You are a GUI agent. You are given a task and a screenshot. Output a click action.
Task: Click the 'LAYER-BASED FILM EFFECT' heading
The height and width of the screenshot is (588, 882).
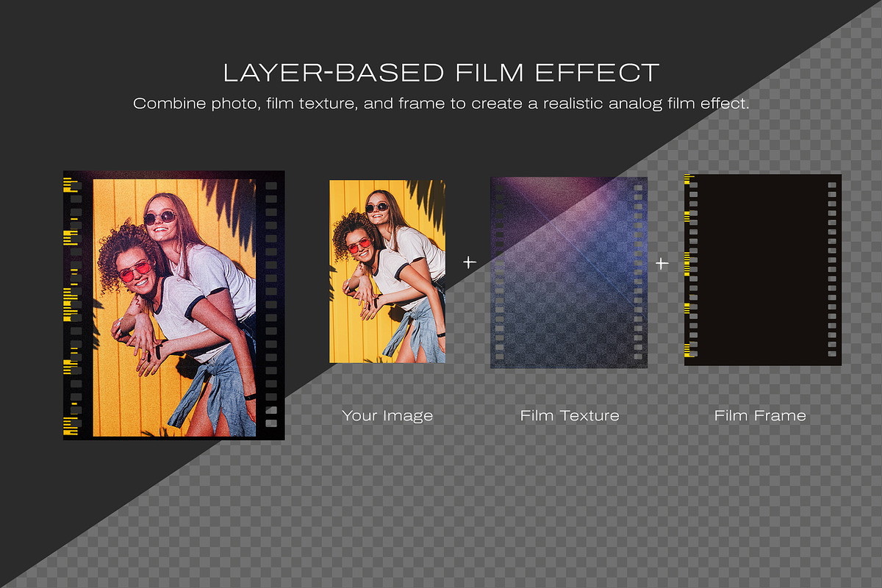tap(441, 73)
